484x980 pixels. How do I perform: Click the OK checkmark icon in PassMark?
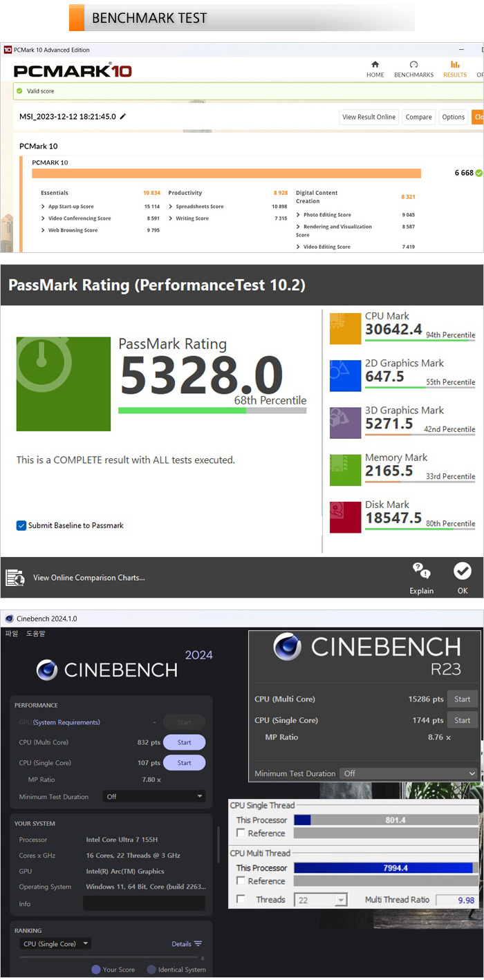tap(463, 571)
